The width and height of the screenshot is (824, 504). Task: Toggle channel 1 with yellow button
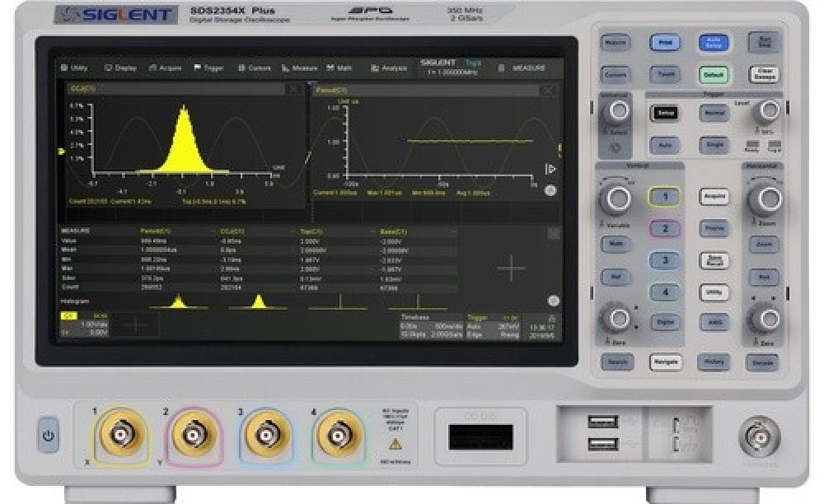pos(666,196)
